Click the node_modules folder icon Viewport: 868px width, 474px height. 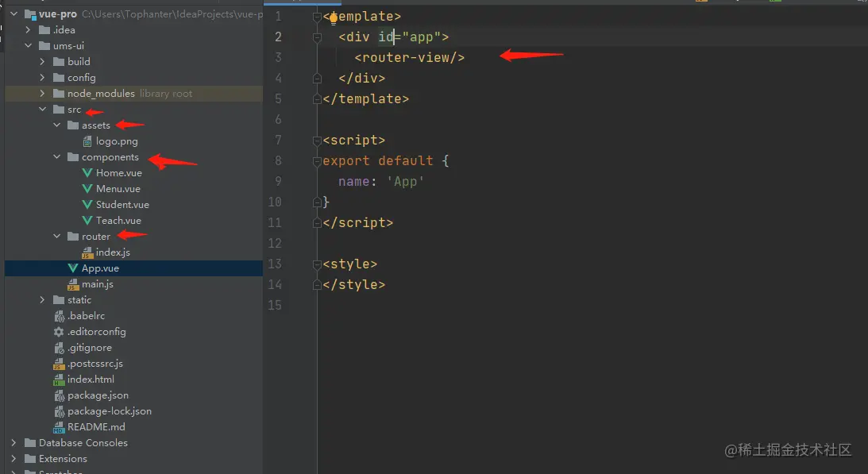(59, 93)
